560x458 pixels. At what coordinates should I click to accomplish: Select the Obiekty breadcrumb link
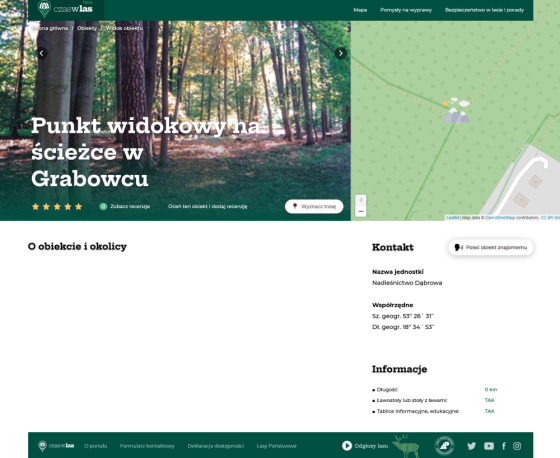point(87,28)
